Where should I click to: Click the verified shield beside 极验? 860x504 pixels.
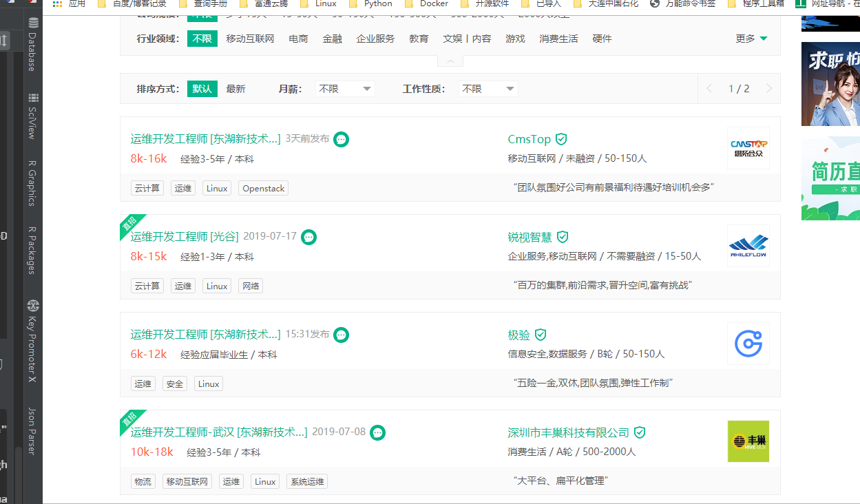tap(541, 335)
